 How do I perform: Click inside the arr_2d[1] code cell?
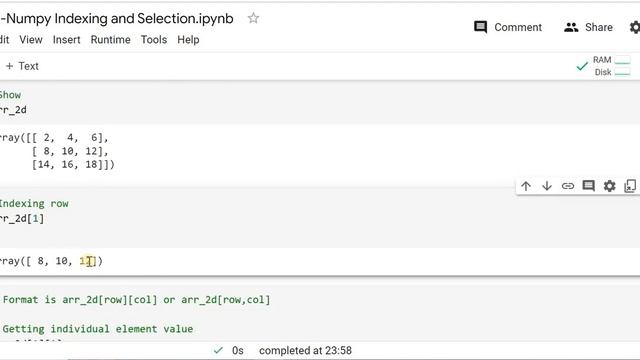point(320,218)
